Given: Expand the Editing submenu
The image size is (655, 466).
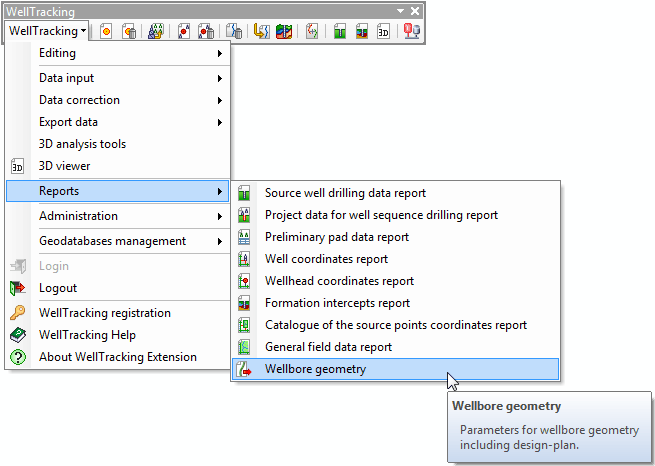Looking at the screenshot, I should tap(118, 53).
